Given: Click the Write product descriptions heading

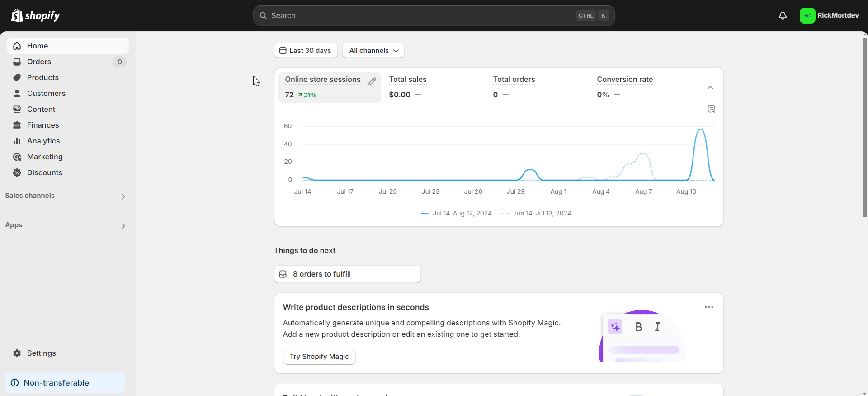Looking at the screenshot, I should (356, 307).
